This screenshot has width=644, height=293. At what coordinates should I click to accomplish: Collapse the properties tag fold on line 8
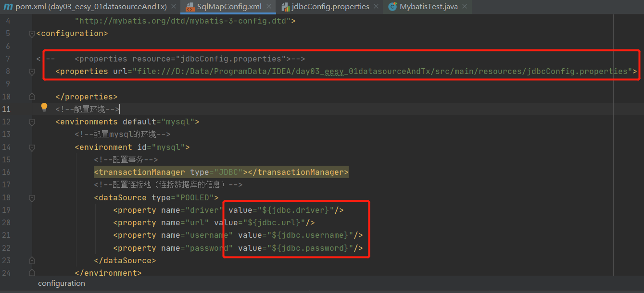[32, 72]
